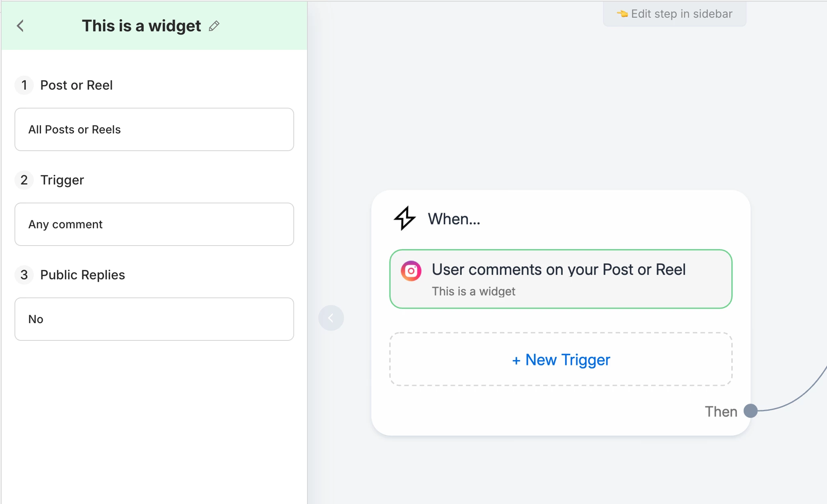Open the Any comment trigger selector

(x=154, y=224)
